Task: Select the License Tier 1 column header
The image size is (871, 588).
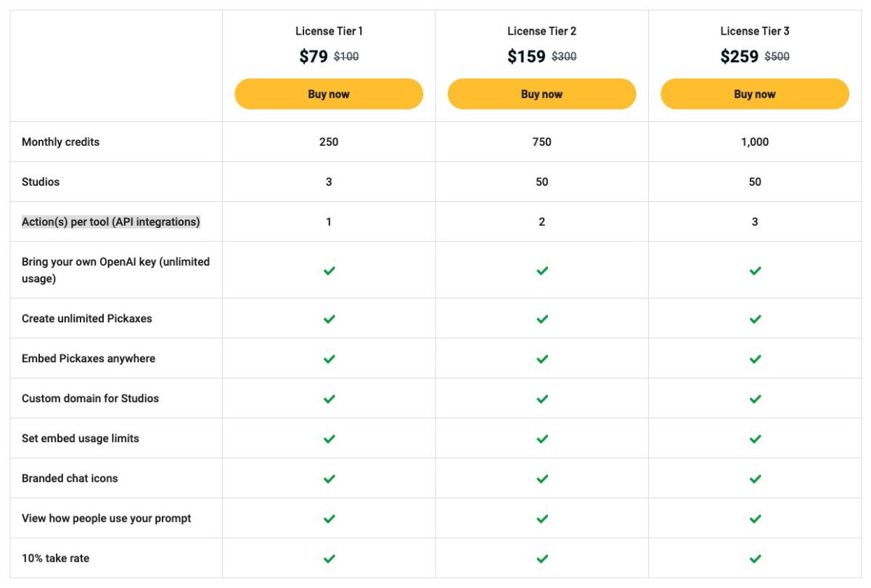Action: pyautogui.click(x=329, y=30)
